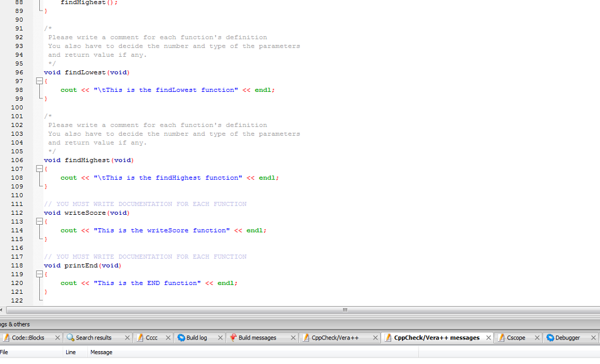The height and width of the screenshot is (364, 600).
Task: Click line number 96 in the margin
Action: click(19, 72)
